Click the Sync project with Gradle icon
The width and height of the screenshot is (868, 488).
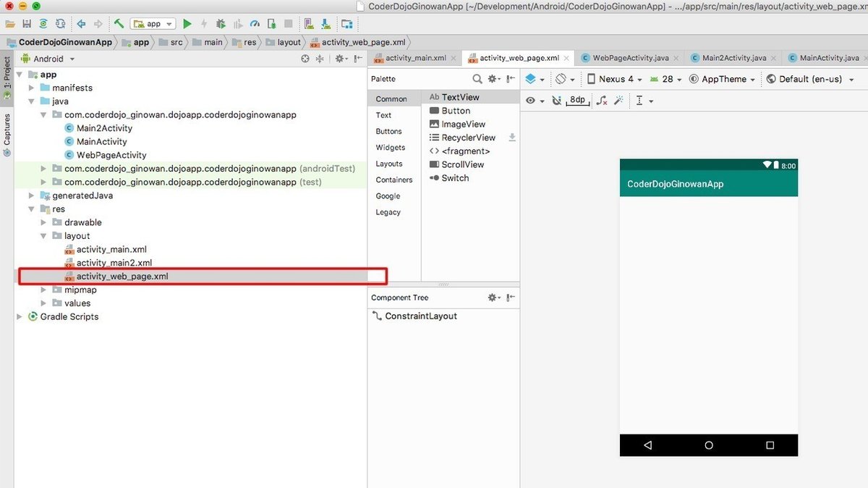pyautogui.click(x=43, y=24)
